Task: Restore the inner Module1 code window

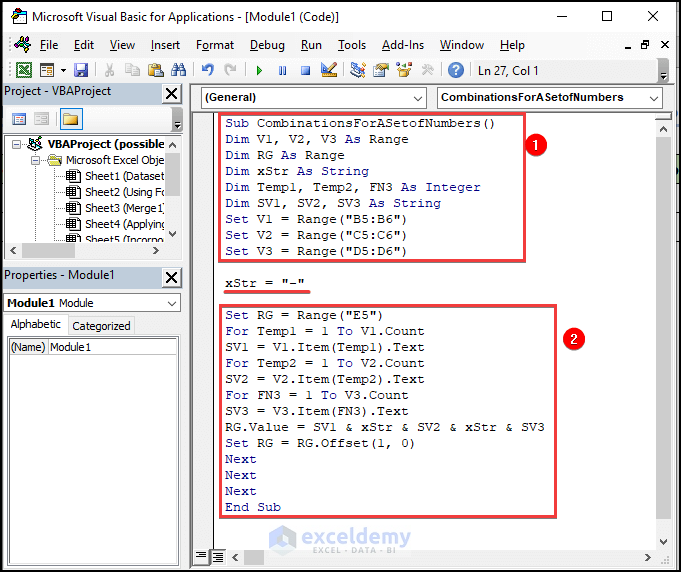Action: [x=645, y=45]
